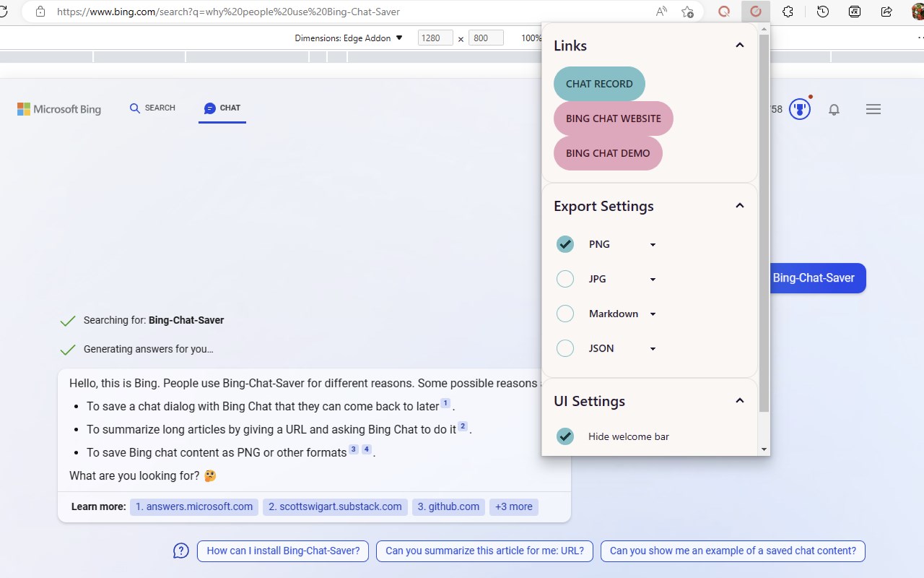Show the +3 more sources

click(x=514, y=506)
